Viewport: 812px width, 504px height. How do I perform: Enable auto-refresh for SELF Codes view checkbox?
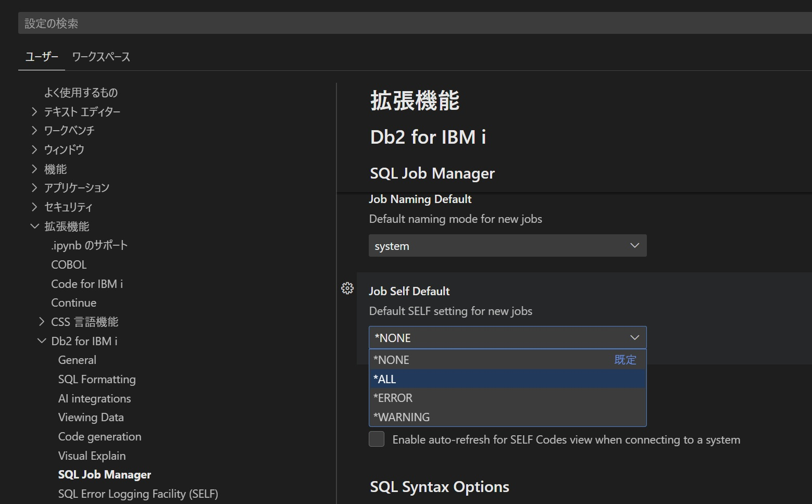click(377, 439)
